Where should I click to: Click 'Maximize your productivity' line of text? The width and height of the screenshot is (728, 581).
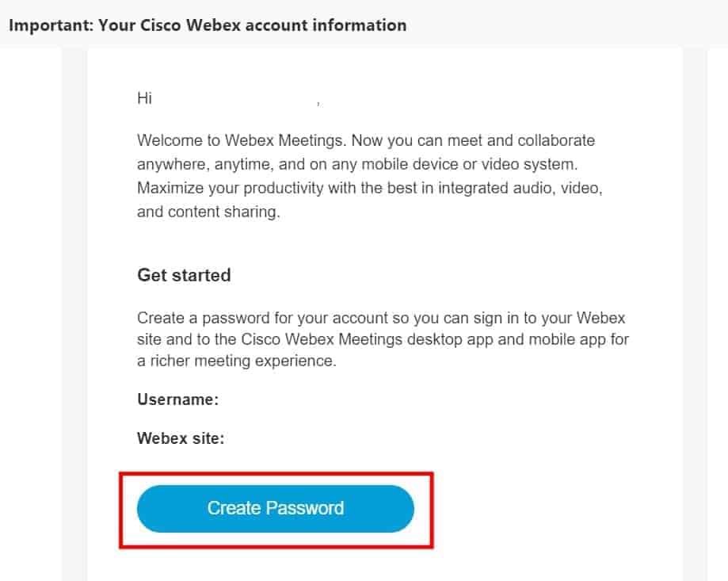[x=370, y=188]
